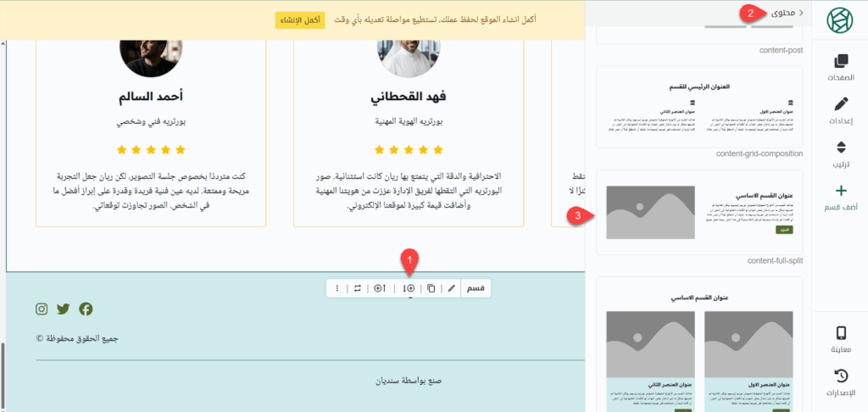Click add section above icon in toolbar
The image size is (868, 412).
(x=380, y=288)
